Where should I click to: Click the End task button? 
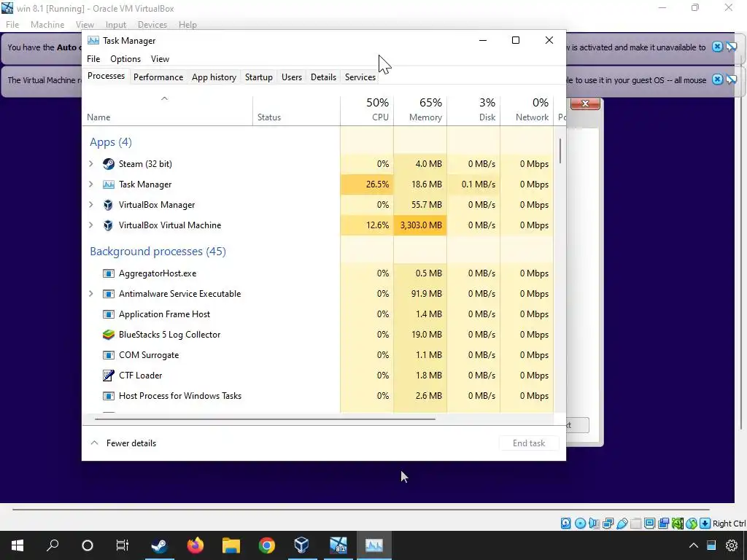point(529,443)
